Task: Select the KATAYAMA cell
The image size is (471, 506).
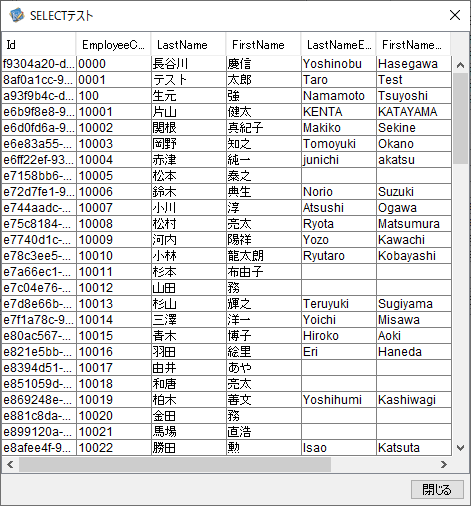Action: click(x=414, y=112)
